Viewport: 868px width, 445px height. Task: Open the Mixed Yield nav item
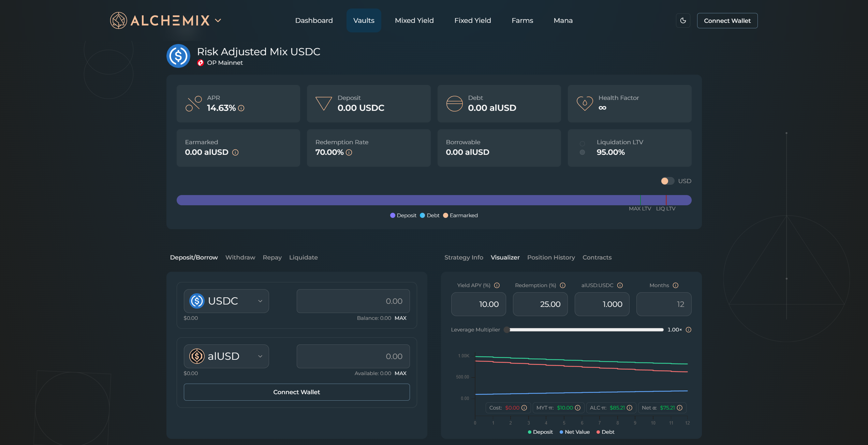pyautogui.click(x=414, y=20)
